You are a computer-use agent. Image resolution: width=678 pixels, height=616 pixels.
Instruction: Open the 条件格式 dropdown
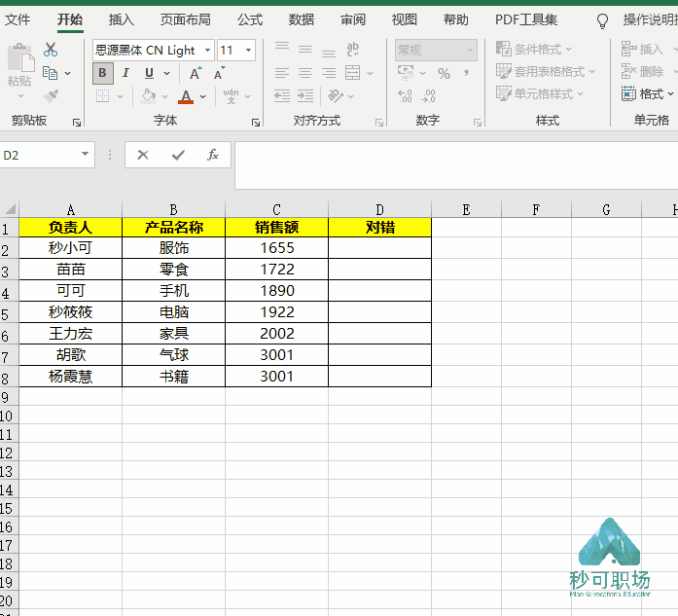(x=534, y=50)
